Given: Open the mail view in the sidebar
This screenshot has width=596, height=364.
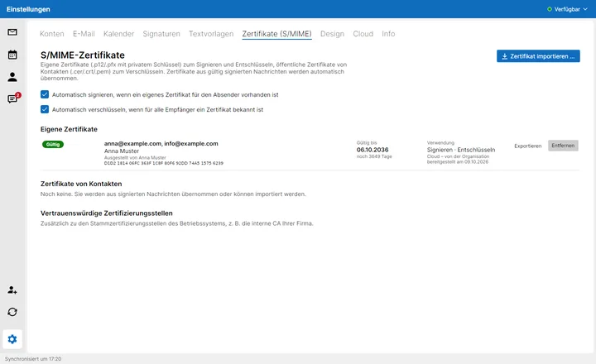Looking at the screenshot, I should click(x=12, y=32).
